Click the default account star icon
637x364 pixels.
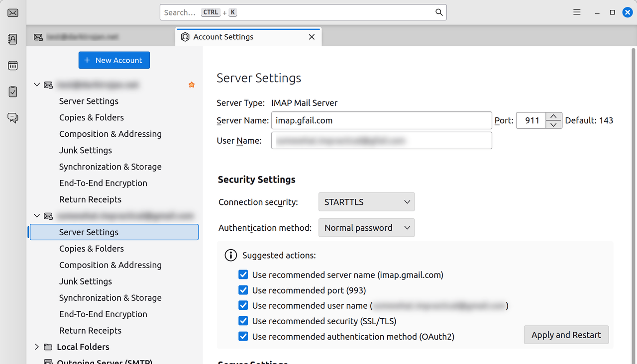(x=192, y=85)
